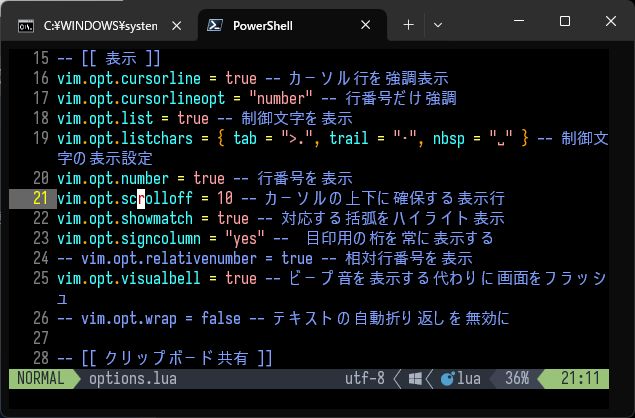Expand the new tab profile dropdown
This screenshot has width=635, height=418.
438,24
